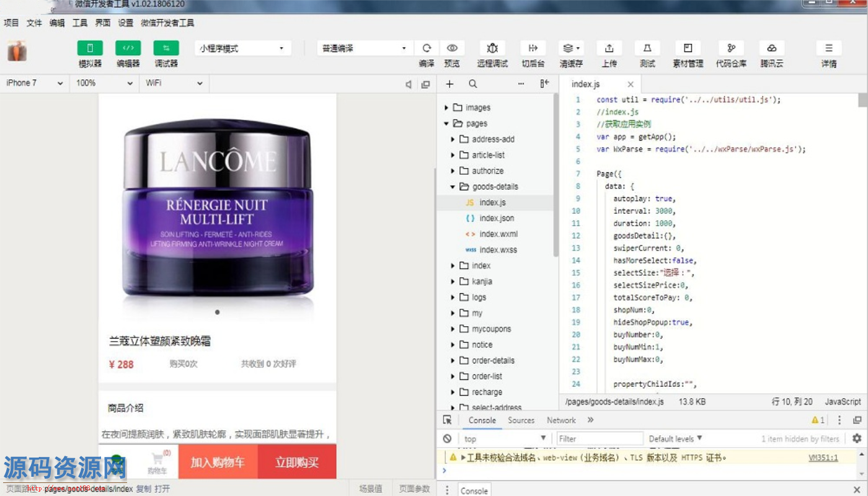The width and height of the screenshot is (868, 496).
Task: Click the console Filter input field
Action: pos(598,439)
